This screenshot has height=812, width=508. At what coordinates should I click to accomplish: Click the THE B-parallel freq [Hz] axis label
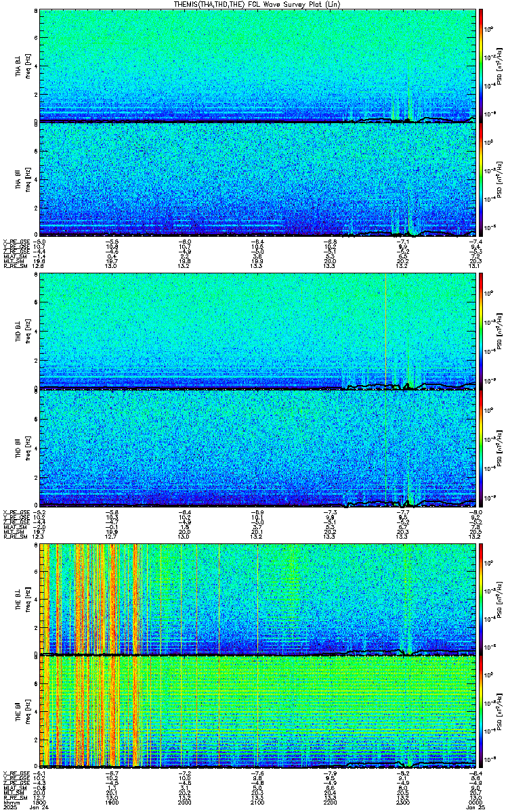tap(27, 713)
